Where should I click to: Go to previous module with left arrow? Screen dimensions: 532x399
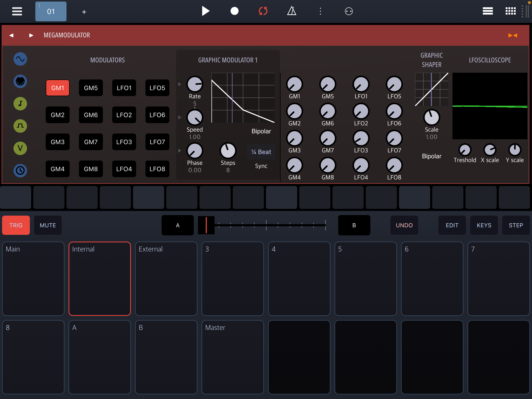(11, 35)
